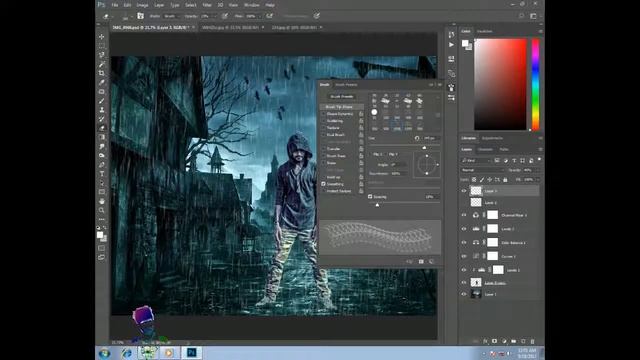640x360 pixels.
Task: Toggle the brush panel icon in options bar
Action: point(140,16)
